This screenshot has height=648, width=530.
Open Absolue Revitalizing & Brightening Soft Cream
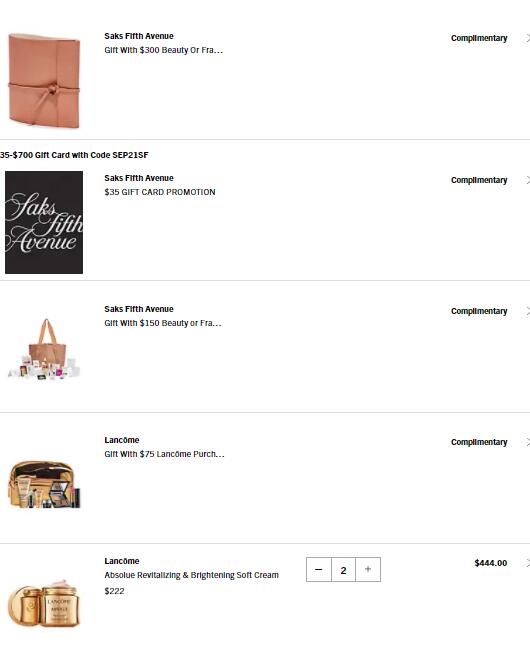(191, 575)
